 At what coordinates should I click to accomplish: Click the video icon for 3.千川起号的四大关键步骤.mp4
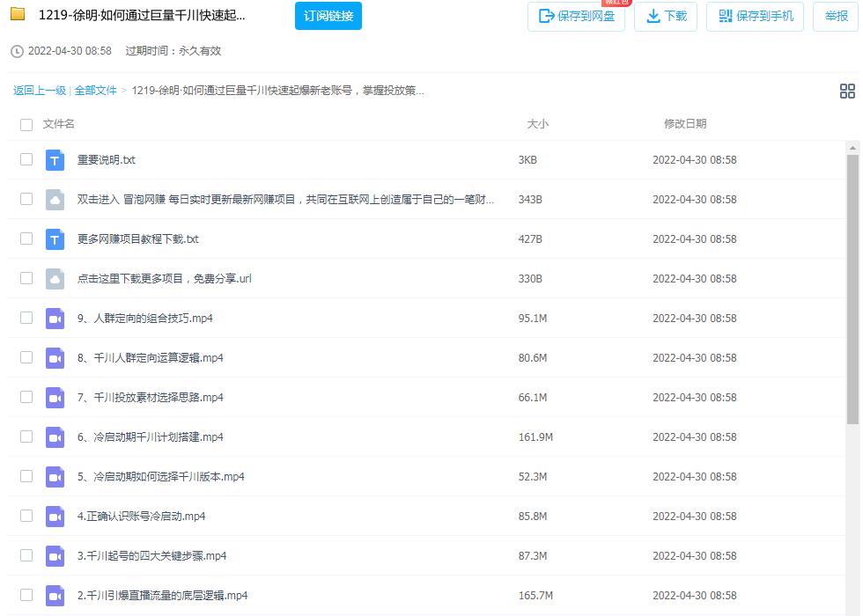[55, 556]
